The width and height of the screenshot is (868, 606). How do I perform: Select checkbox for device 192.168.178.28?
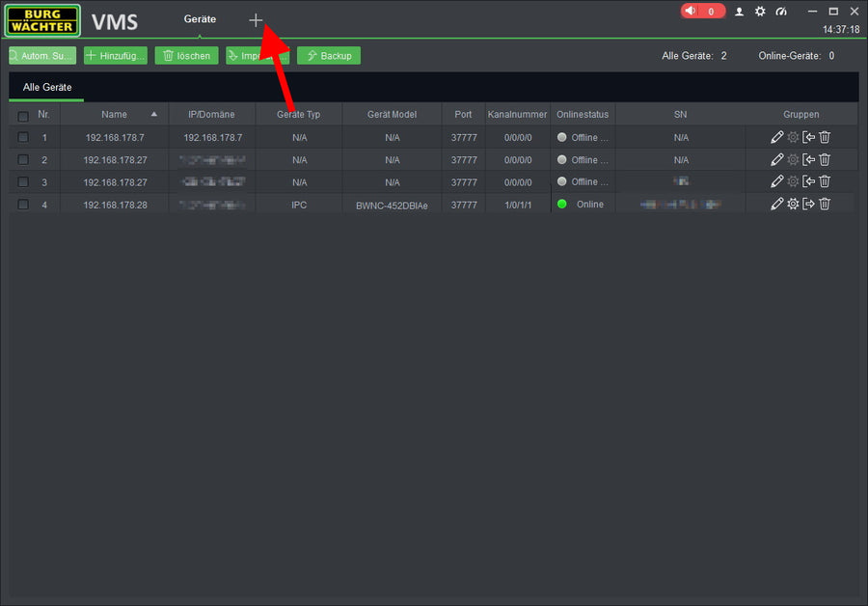click(x=23, y=205)
